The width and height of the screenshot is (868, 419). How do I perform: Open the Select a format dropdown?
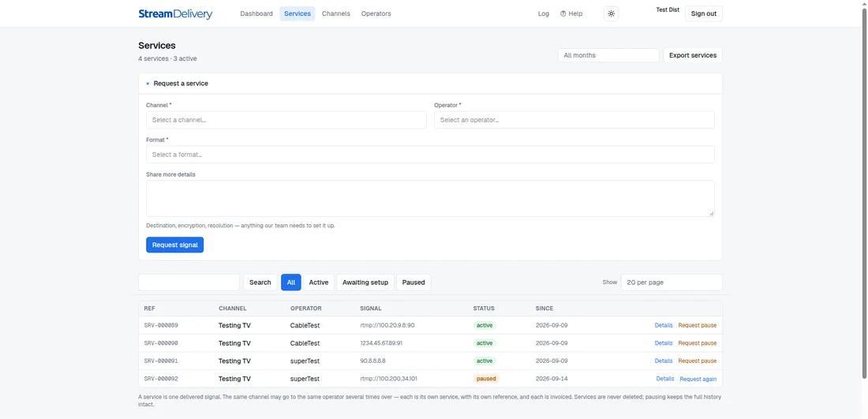430,155
